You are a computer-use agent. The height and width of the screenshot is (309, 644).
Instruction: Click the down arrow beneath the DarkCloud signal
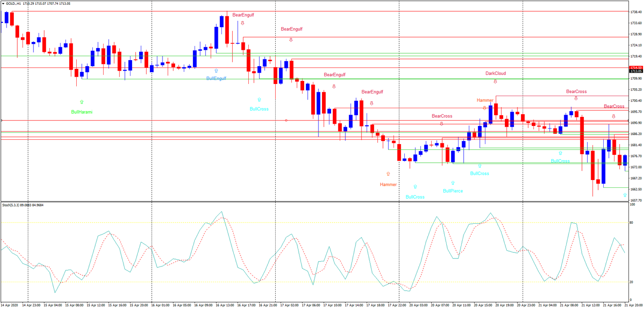pos(495,82)
